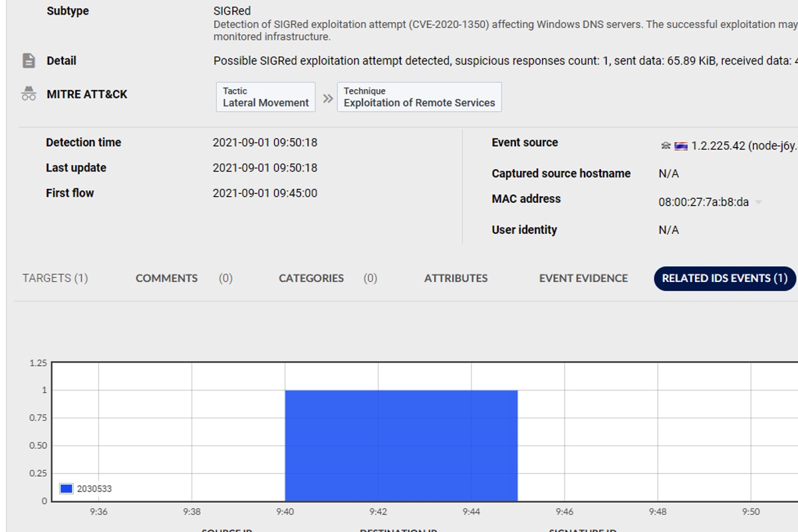Open the Exploitation of Remote Services technique
798x532 pixels.
[x=419, y=97]
